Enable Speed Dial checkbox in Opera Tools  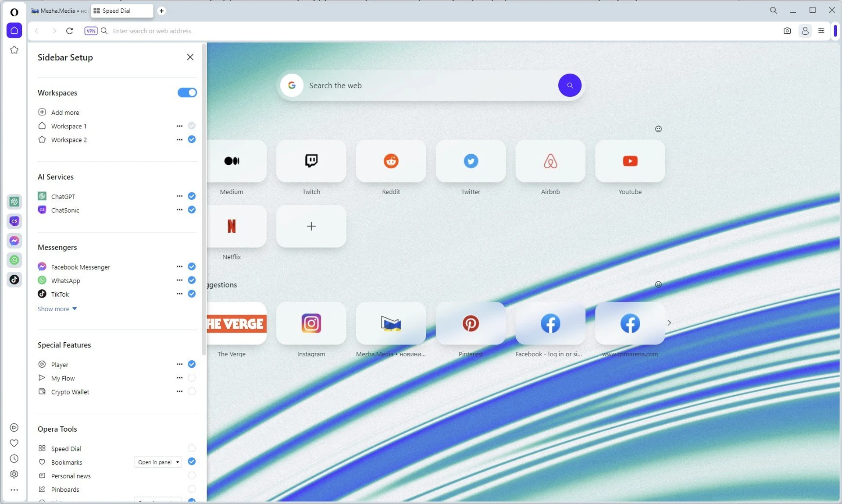point(192,448)
